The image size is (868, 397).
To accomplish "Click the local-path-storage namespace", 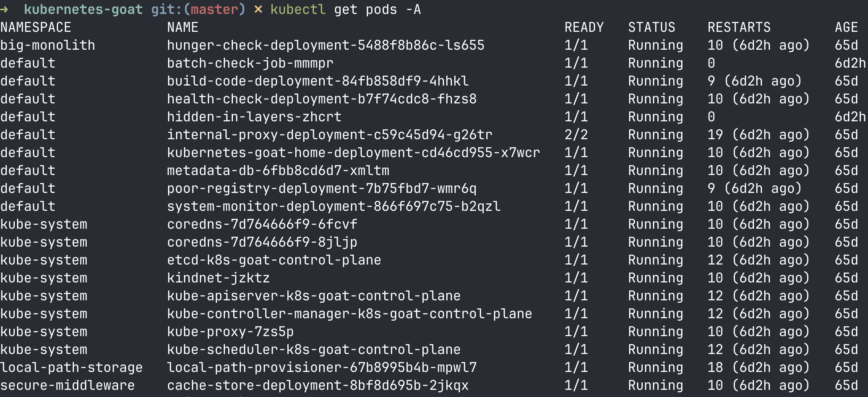I will point(72,367).
